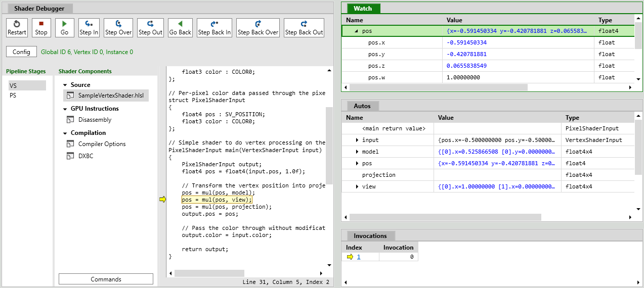This screenshot has height=288, width=644.
Task: Expand the pos variable in Autos
Action: click(x=357, y=163)
